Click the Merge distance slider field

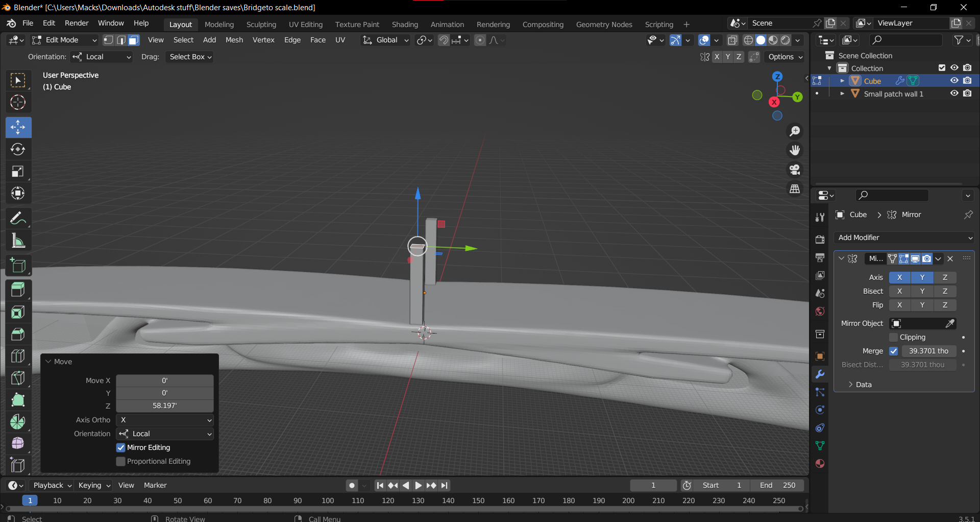point(929,351)
